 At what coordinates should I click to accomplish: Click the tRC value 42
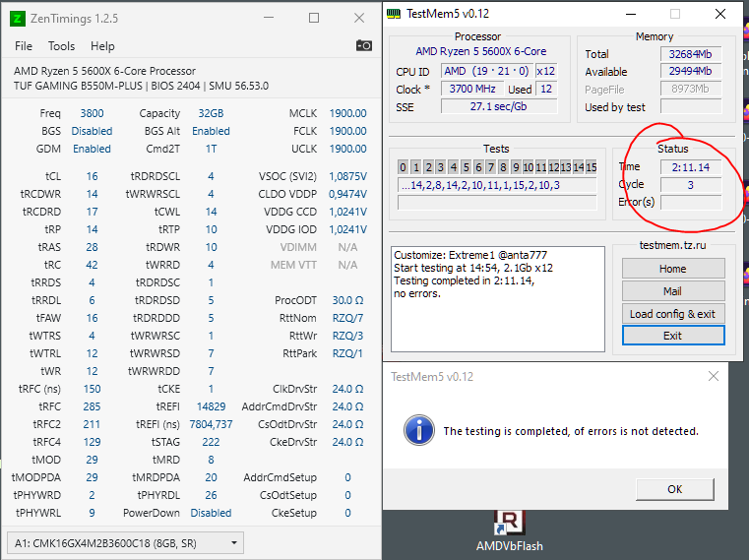(x=92, y=265)
